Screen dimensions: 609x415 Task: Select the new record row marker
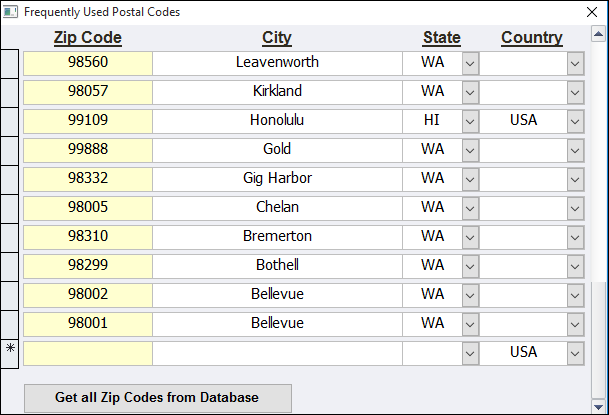(x=10, y=352)
